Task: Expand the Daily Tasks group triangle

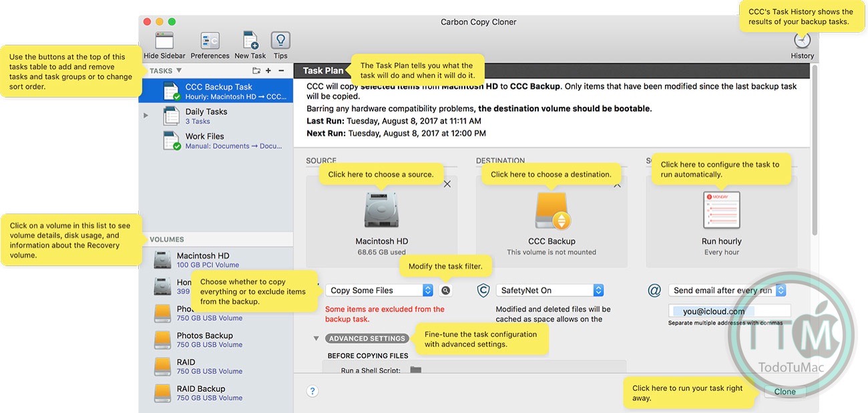Action: (146, 116)
